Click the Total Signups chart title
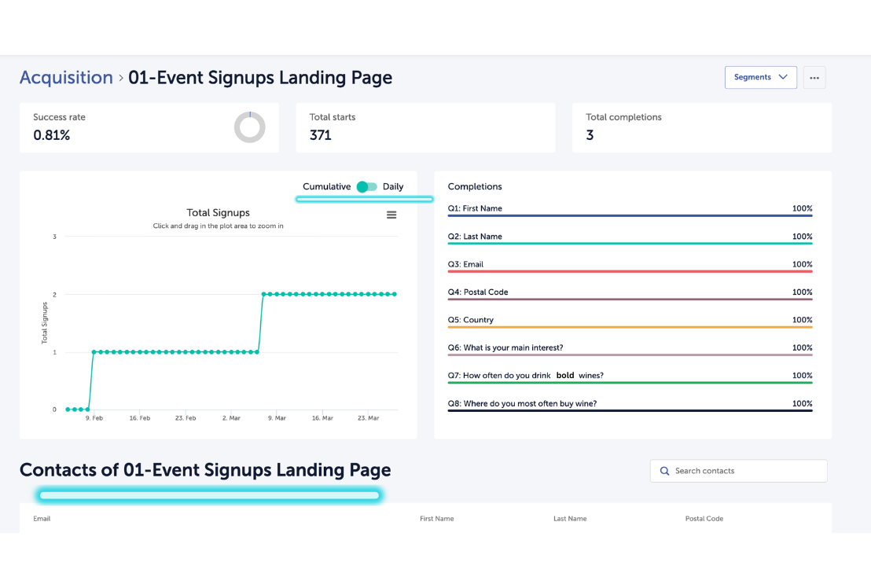The image size is (871, 588). point(218,213)
